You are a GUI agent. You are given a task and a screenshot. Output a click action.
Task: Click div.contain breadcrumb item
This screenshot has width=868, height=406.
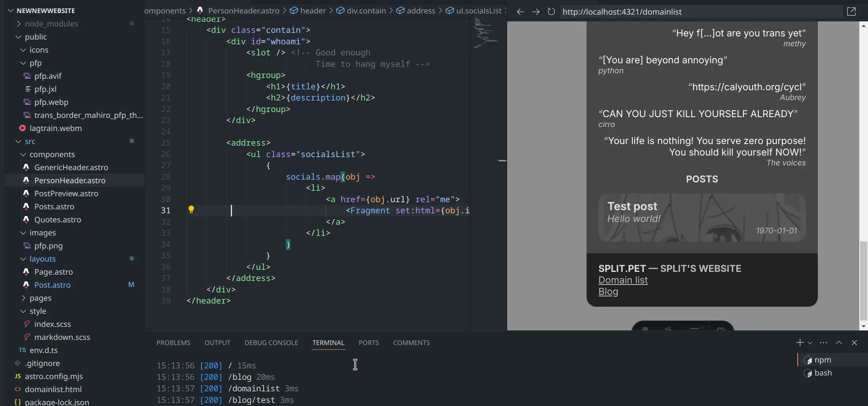361,11
